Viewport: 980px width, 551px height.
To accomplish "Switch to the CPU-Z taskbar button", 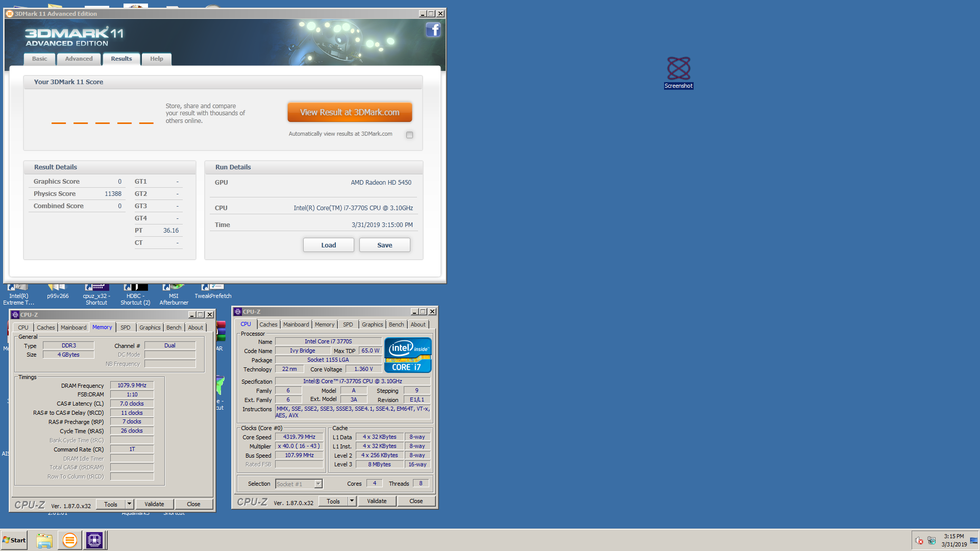I will click(94, 540).
